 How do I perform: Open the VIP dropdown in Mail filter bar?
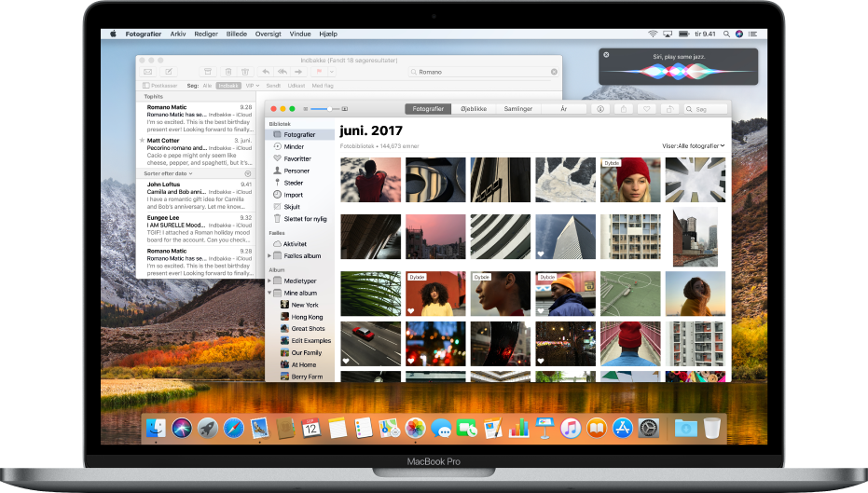(x=253, y=86)
